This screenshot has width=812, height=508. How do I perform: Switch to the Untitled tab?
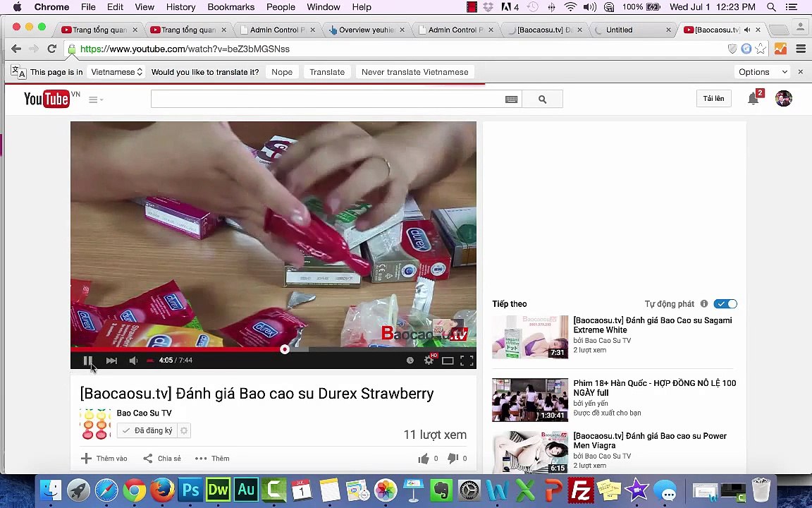pyautogui.click(x=632, y=30)
